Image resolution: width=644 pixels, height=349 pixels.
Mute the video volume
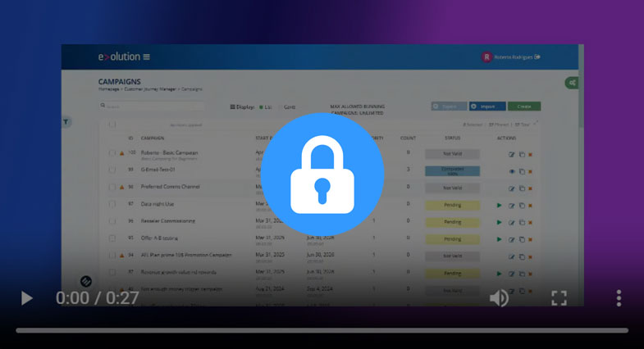[x=499, y=298]
